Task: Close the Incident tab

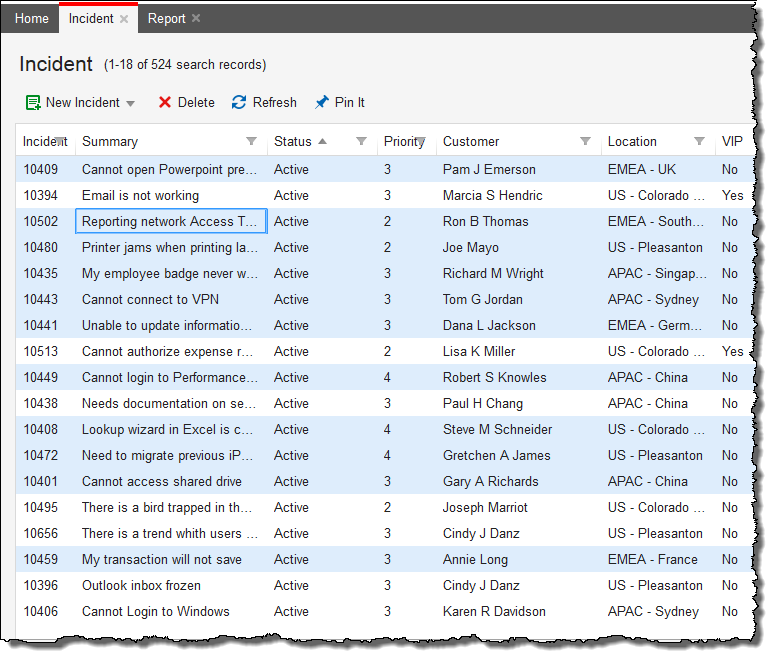Action: click(x=124, y=19)
